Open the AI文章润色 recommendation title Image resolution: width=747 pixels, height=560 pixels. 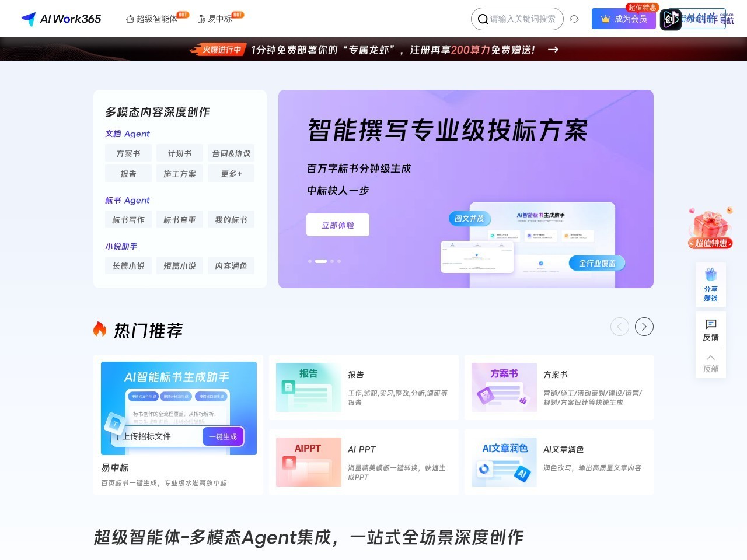click(564, 449)
